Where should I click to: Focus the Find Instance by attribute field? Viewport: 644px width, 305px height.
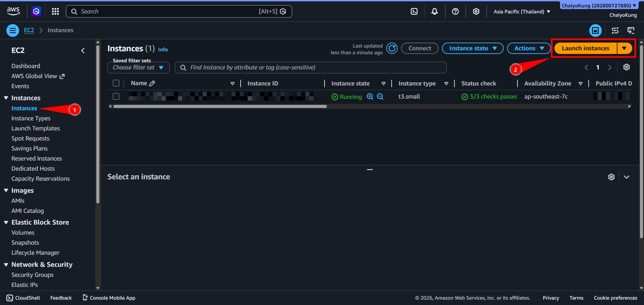[311, 67]
